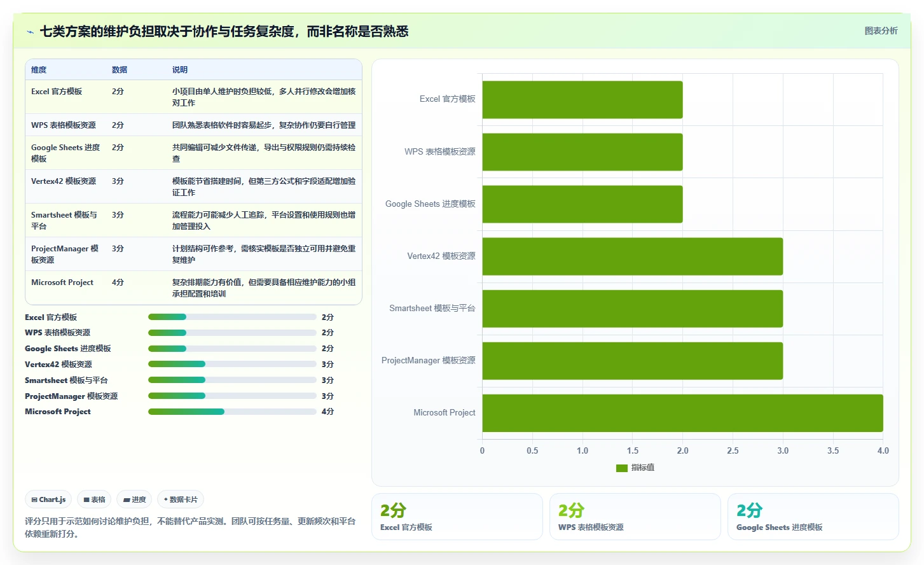Click the footnote starting 评分只用于示范
The image size is (924, 565).
[x=190, y=527]
